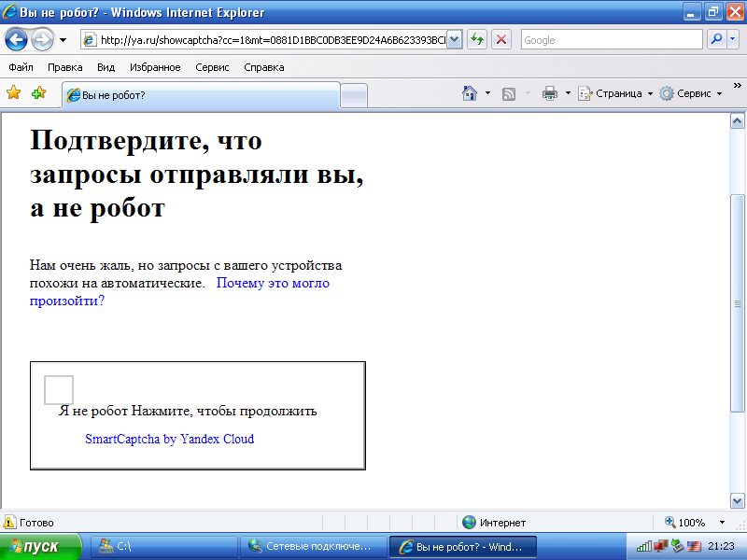This screenshot has height=560, width=747.
Task: Switch to Сетевые подключения taskbar window
Action: (x=313, y=546)
